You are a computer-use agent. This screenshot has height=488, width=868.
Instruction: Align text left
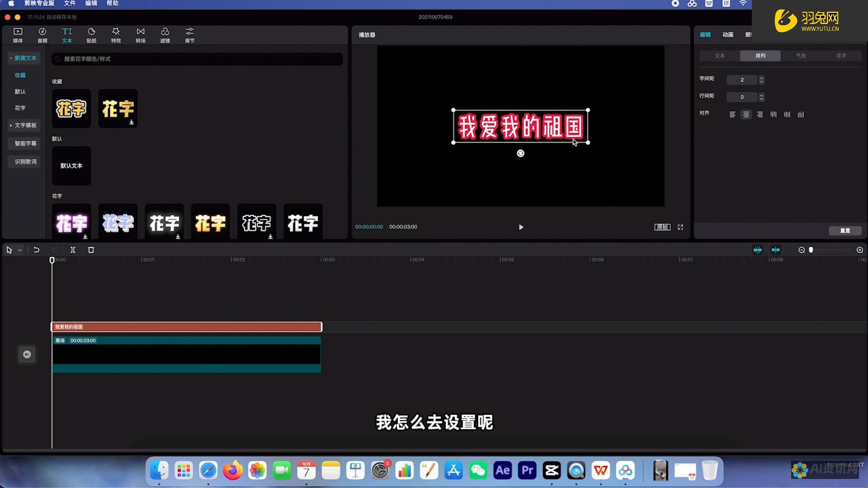pos(732,115)
